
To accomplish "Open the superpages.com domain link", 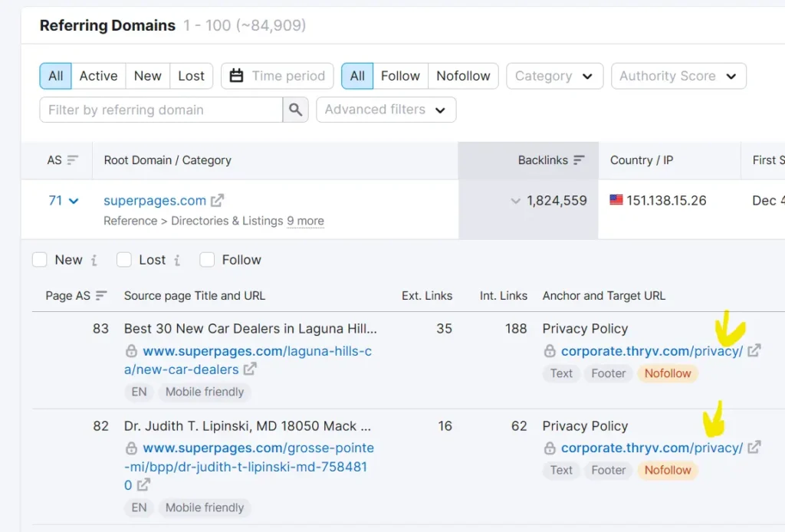I will pos(155,201).
